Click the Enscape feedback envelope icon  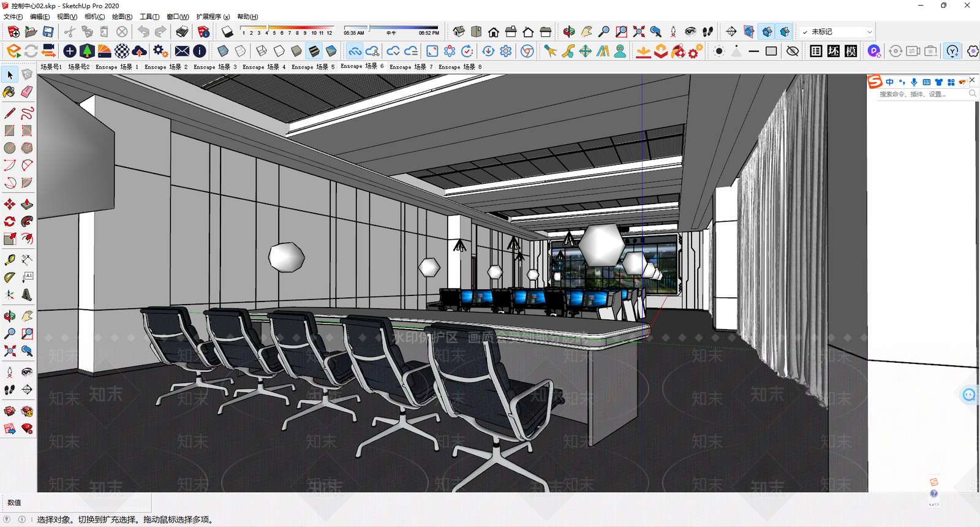pos(182,51)
